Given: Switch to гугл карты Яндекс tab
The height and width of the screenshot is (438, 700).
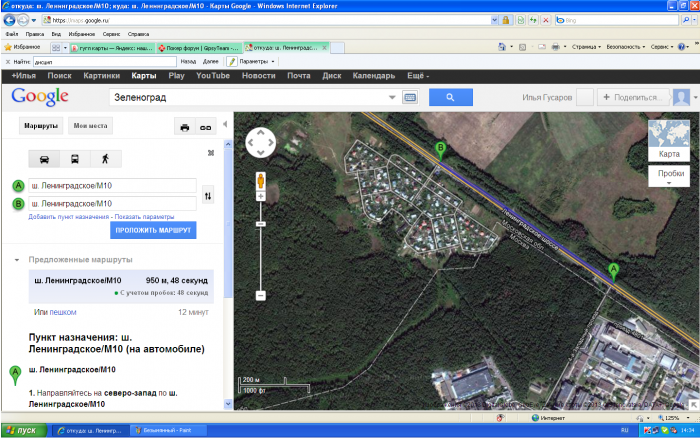Looking at the screenshot, I should [x=112, y=48].
